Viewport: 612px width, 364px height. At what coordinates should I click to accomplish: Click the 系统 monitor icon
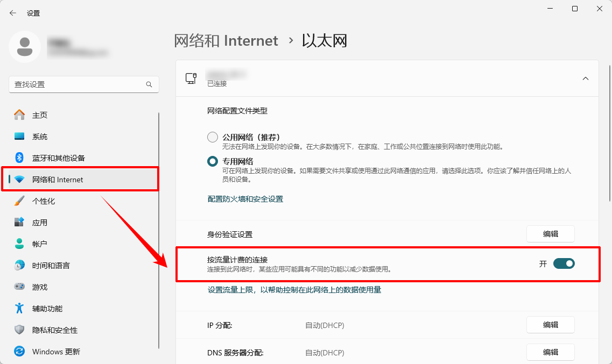click(19, 137)
